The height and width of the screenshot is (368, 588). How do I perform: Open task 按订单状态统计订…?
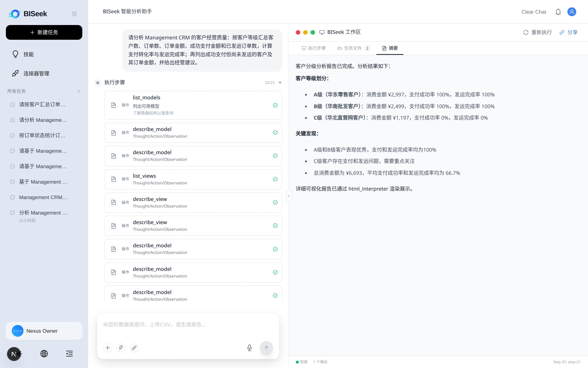(42, 135)
